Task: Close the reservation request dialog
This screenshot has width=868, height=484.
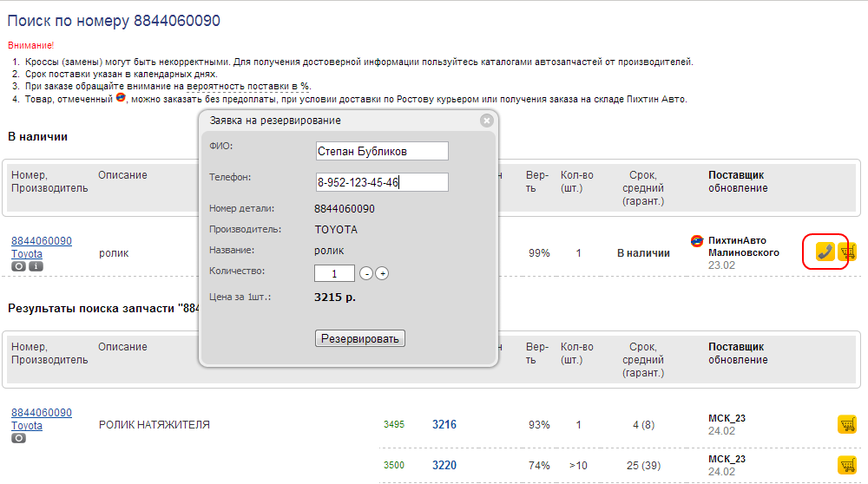Action: [x=487, y=121]
